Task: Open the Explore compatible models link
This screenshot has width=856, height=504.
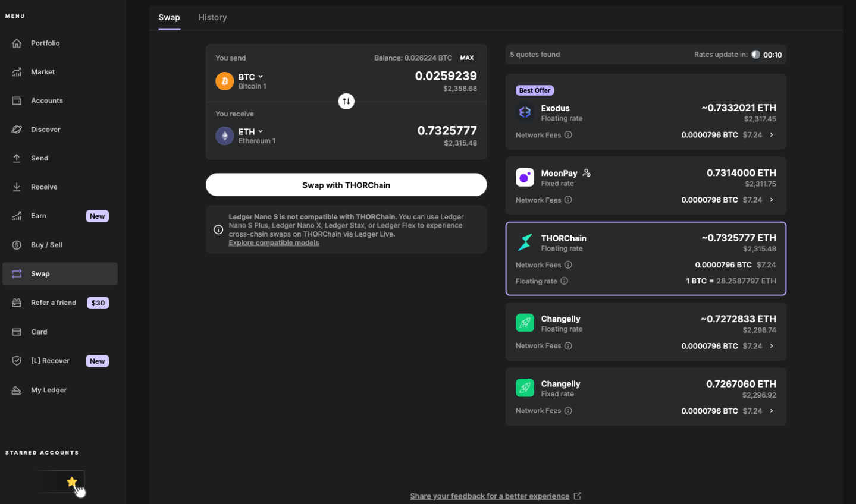Action: coord(274,243)
